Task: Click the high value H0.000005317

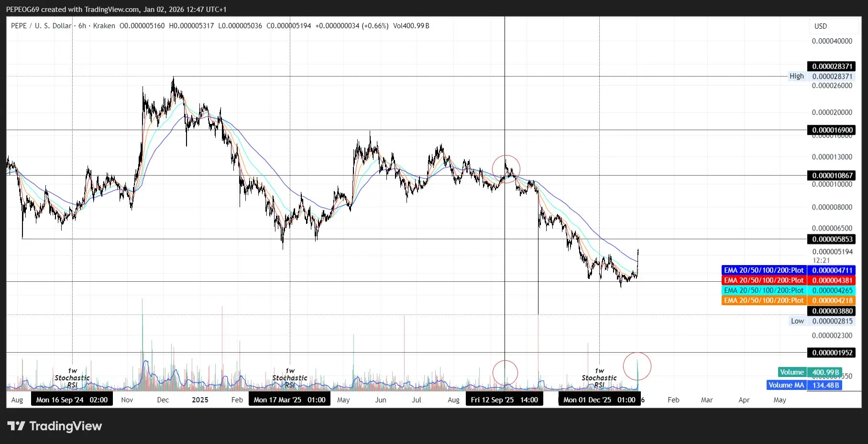Action: pyautogui.click(x=191, y=26)
